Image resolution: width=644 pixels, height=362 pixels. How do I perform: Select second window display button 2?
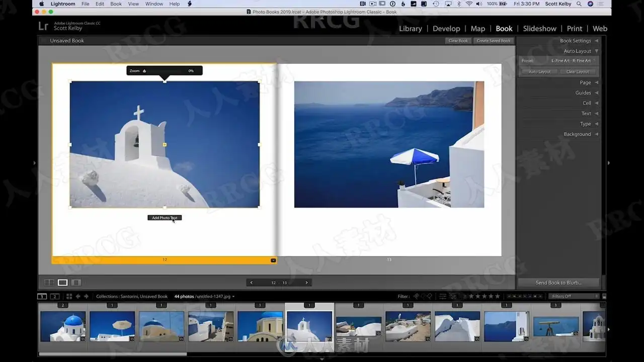55,297
